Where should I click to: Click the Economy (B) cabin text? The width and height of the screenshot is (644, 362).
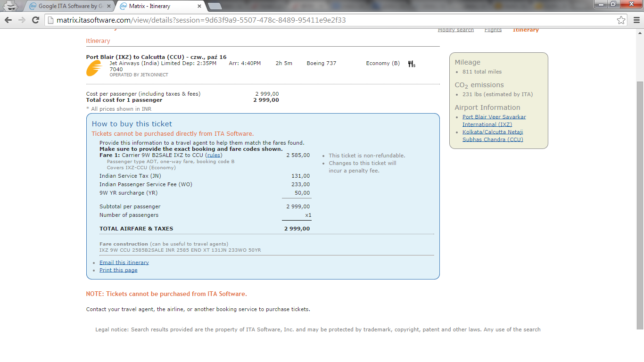[383, 63]
